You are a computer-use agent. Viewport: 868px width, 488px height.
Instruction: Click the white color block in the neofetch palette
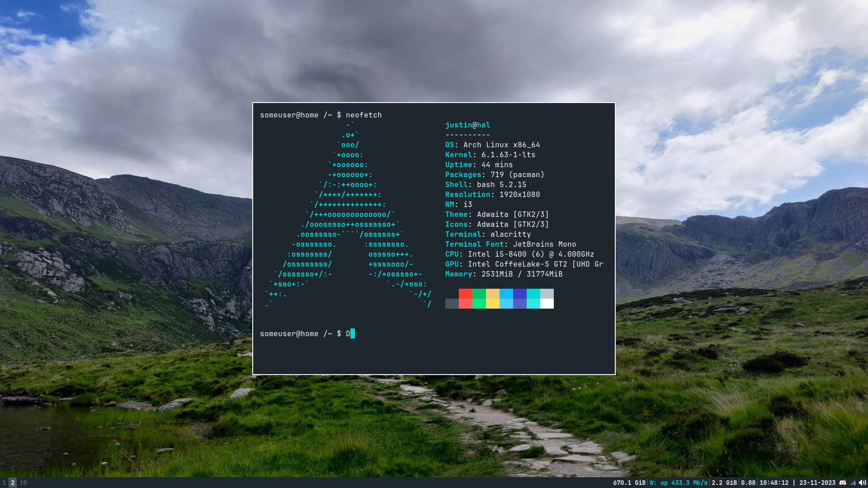[547, 304]
